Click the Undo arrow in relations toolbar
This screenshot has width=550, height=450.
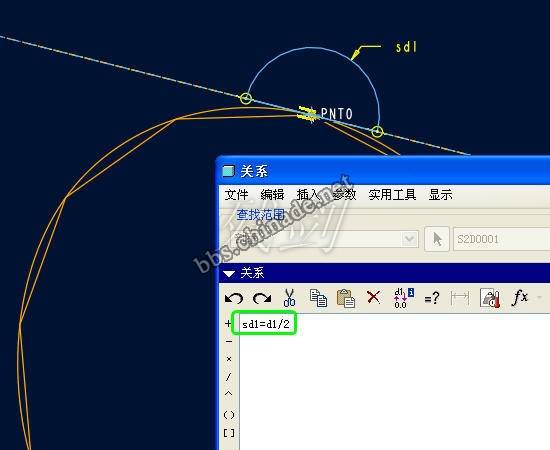pyautogui.click(x=234, y=298)
